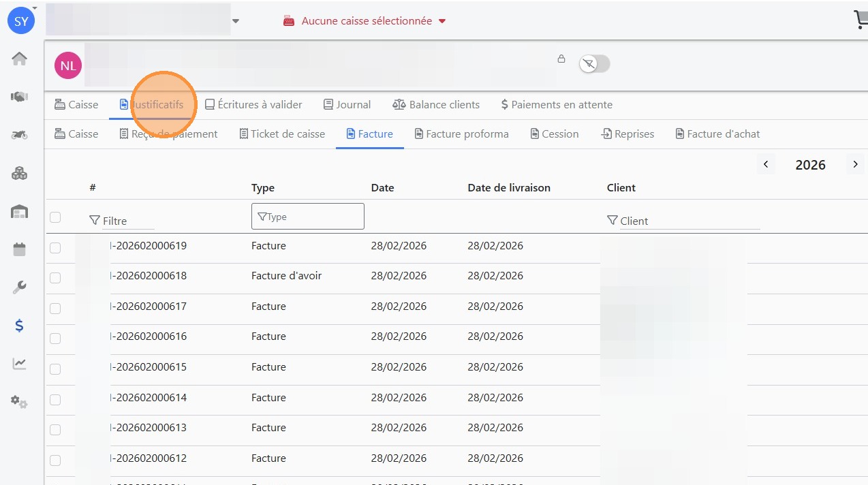Open the home icon in sidebar
This screenshot has width=868, height=485.
point(20,59)
